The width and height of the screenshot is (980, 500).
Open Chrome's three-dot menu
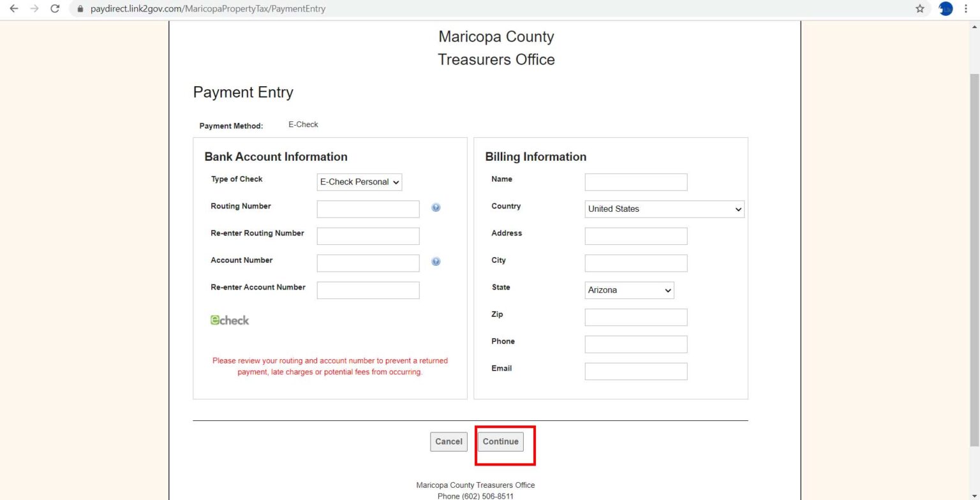pos(965,8)
